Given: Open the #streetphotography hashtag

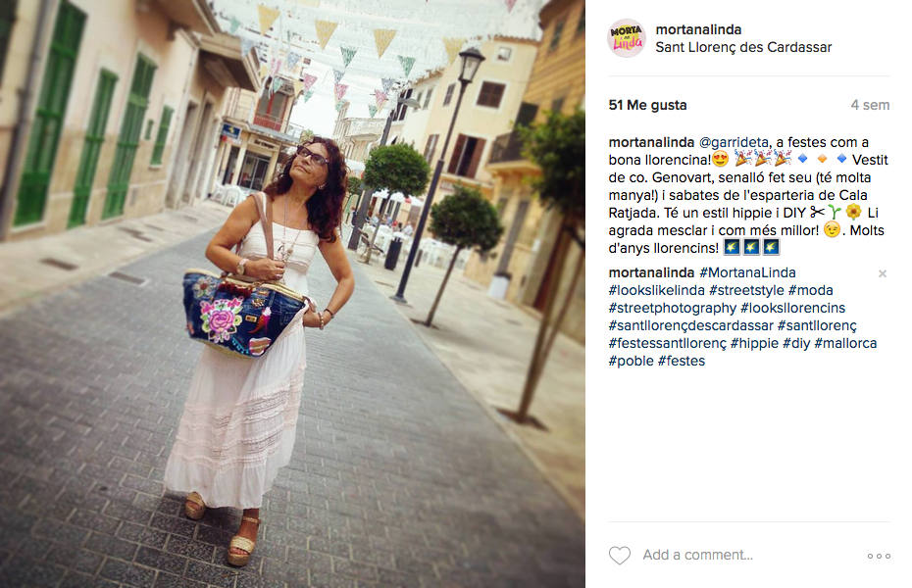Looking at the screenshot, I should click(x=673, y=308).
